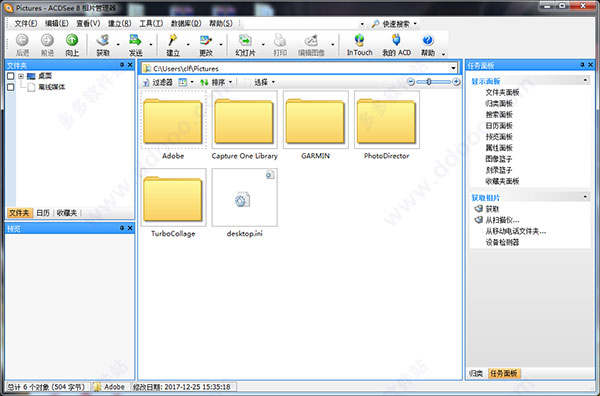Select the Adobe folder thumbnail

coord(173,120)
